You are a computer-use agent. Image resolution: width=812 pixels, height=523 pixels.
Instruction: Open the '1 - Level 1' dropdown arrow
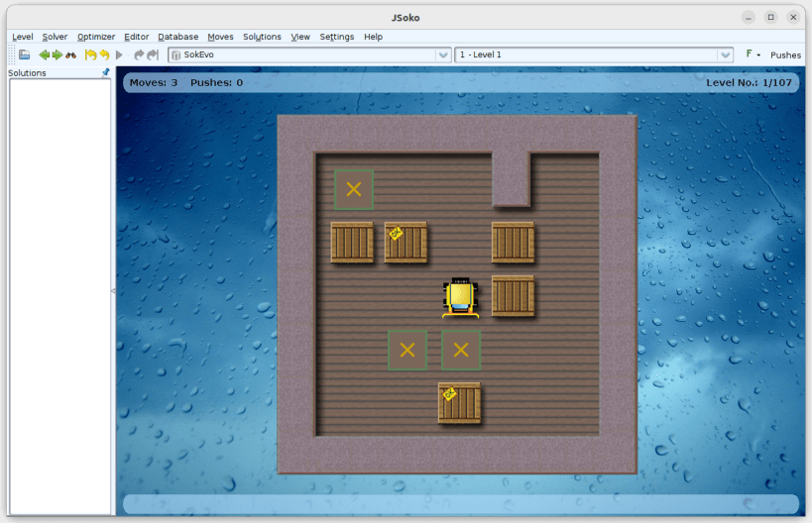coord(725,54)
